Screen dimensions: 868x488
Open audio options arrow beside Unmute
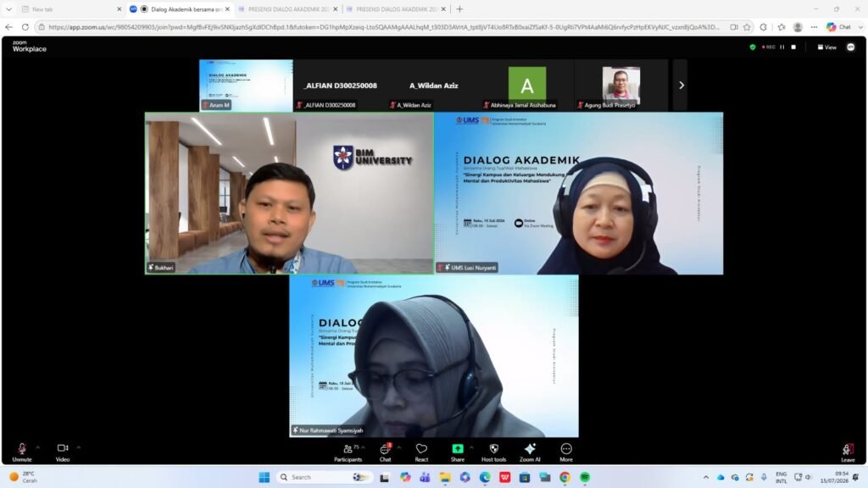pos(38,447)
